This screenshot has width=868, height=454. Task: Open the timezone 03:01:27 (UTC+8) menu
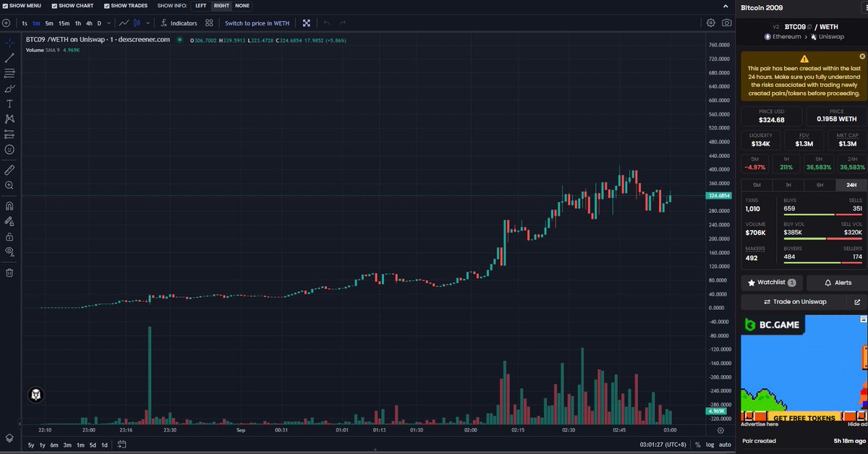[663, 445]
